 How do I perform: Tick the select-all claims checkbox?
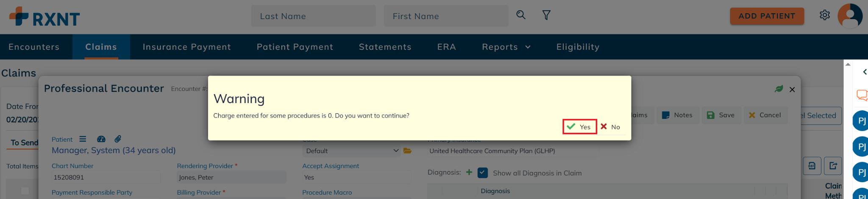point(25,191)
